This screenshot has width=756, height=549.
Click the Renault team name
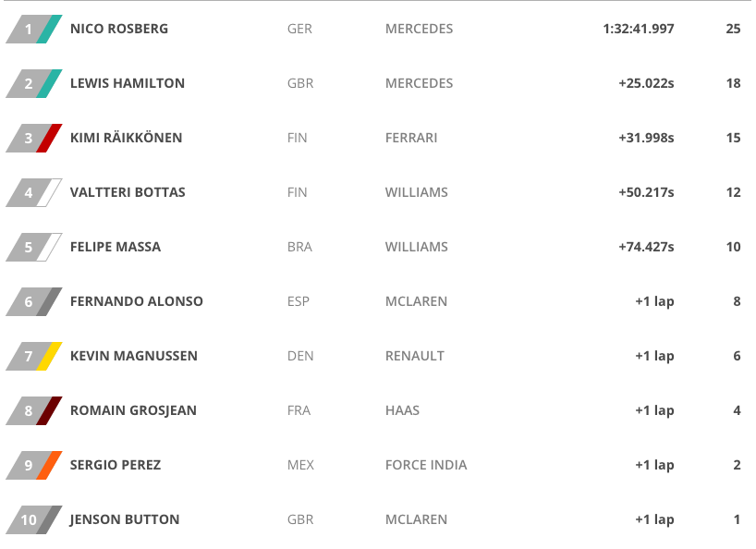(415, 356)
